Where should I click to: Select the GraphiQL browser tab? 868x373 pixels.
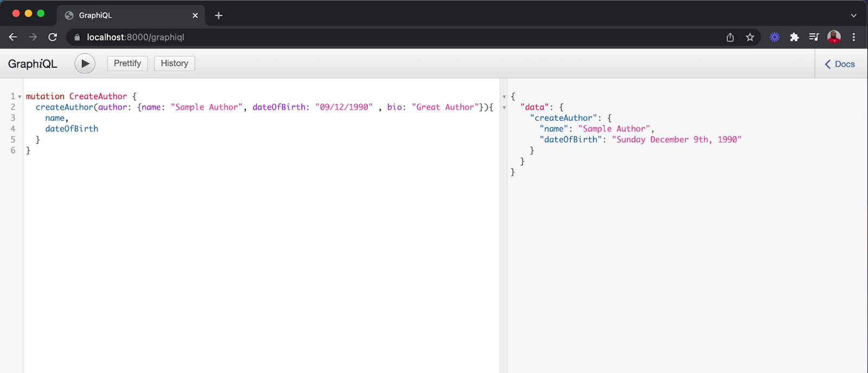[x=131, y=15]
